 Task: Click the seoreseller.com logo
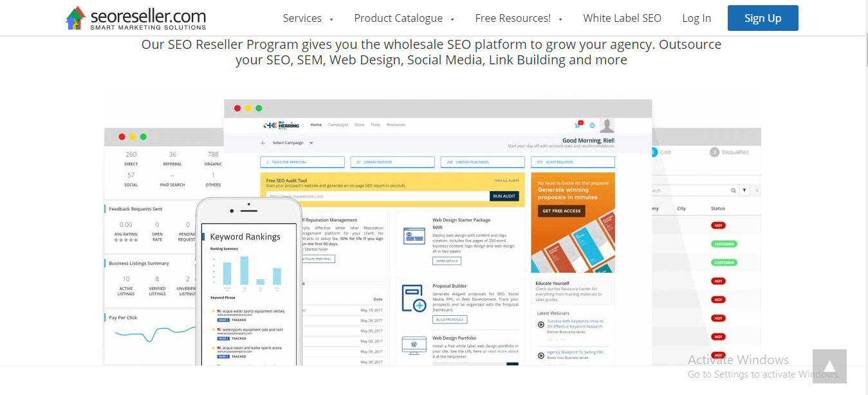pos(136,18)
